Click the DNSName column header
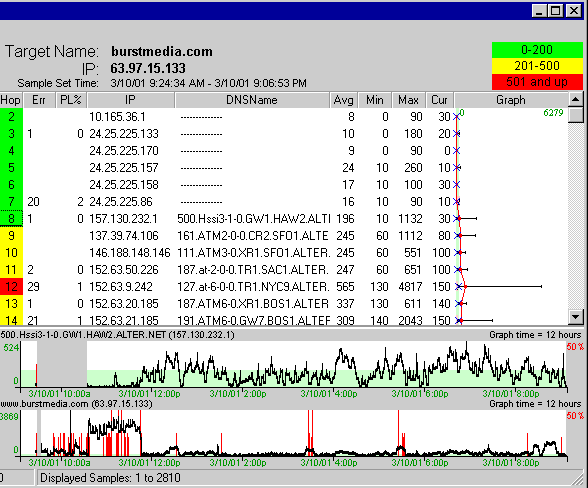This screenshot has height=488, width=588. pyautogui.click(x=252, y=100)
